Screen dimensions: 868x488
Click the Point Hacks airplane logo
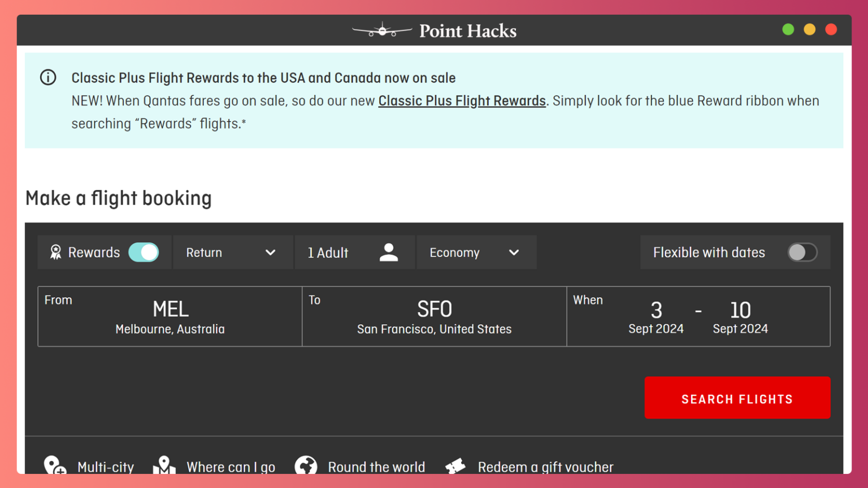tap(382, 30)
